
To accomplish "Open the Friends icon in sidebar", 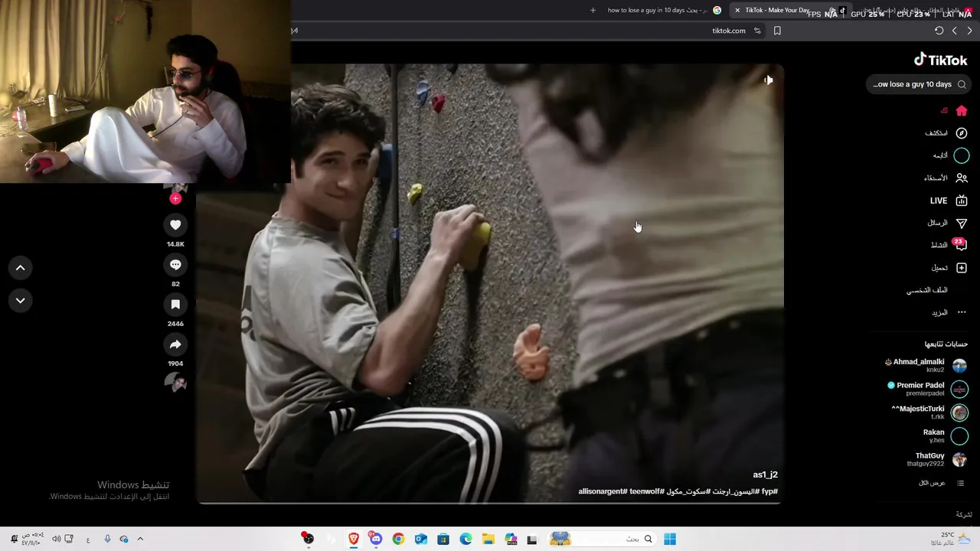I will tap(962, 178).
